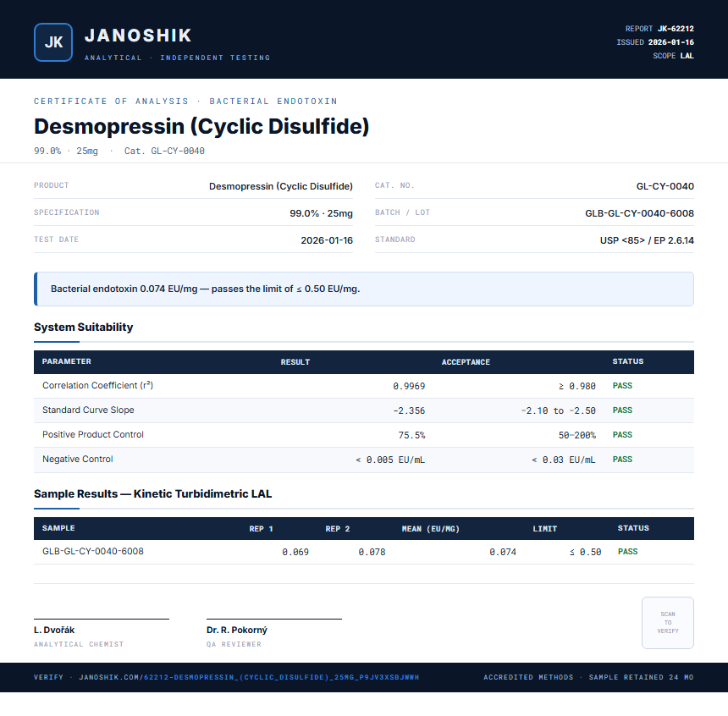Click PASS status for Standard Curve Slope
The height and width of the screenshot is (716, 728).
pos(622,410)
